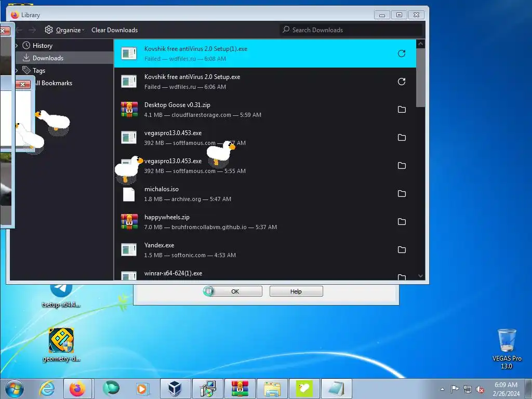
Task: Click the Downloads arrow icon in sidebar
Action: [x=26, y=58]
